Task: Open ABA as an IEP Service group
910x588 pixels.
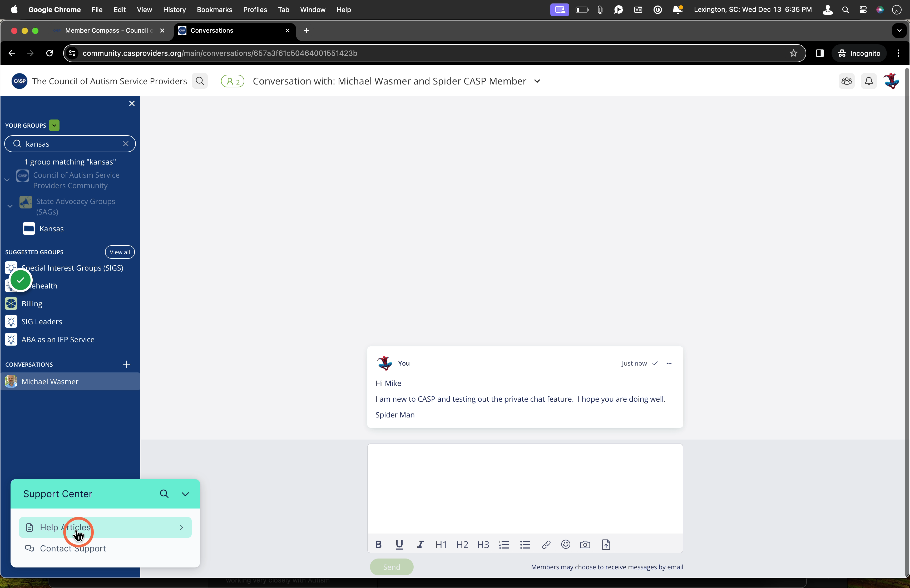Action: (58, 340)
